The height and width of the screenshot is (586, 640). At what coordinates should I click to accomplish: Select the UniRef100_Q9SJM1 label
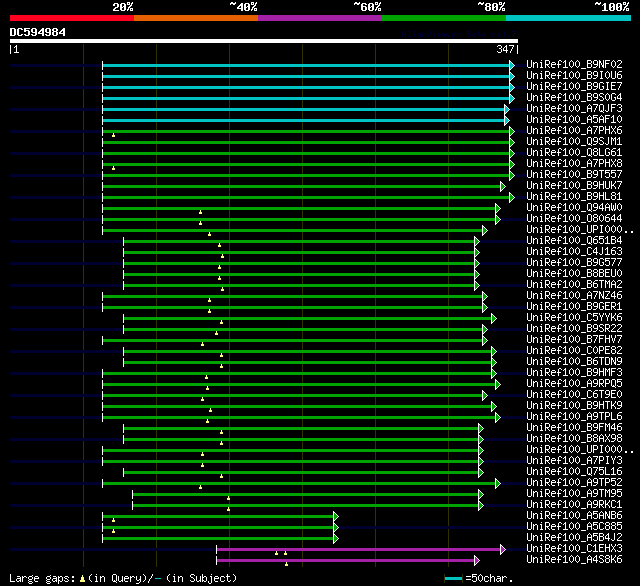click(x=574, y=142)
